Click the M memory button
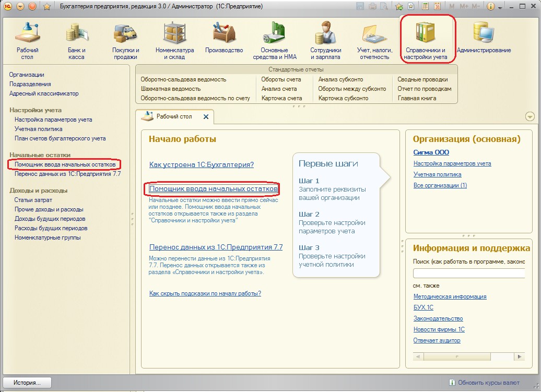 tap(452, 6)
